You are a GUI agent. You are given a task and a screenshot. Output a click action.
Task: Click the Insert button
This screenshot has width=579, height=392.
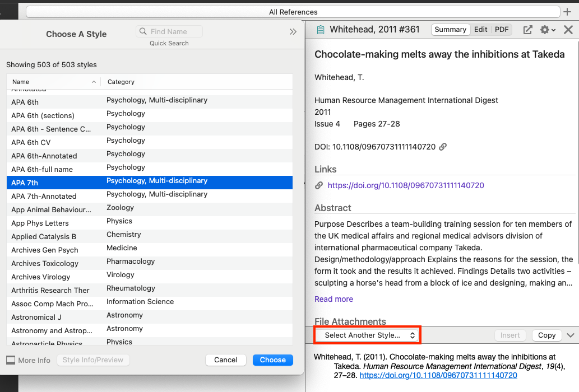tap(510, 335)
